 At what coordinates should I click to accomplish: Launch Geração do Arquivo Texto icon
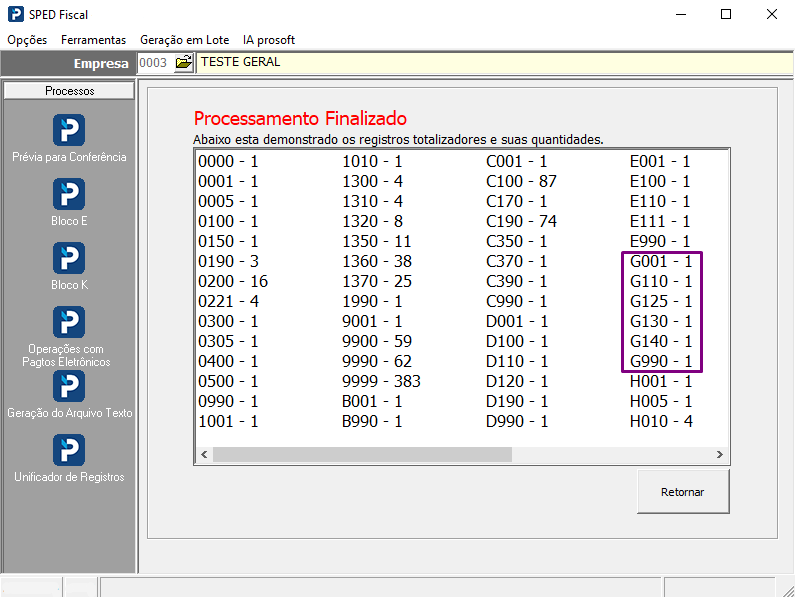pos(69,386)
